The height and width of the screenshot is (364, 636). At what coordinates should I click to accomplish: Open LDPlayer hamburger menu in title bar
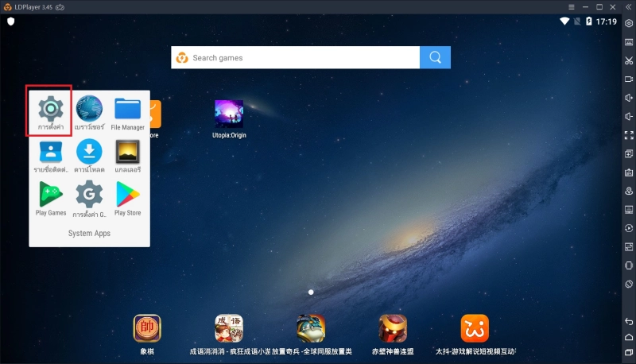[572, 6]
